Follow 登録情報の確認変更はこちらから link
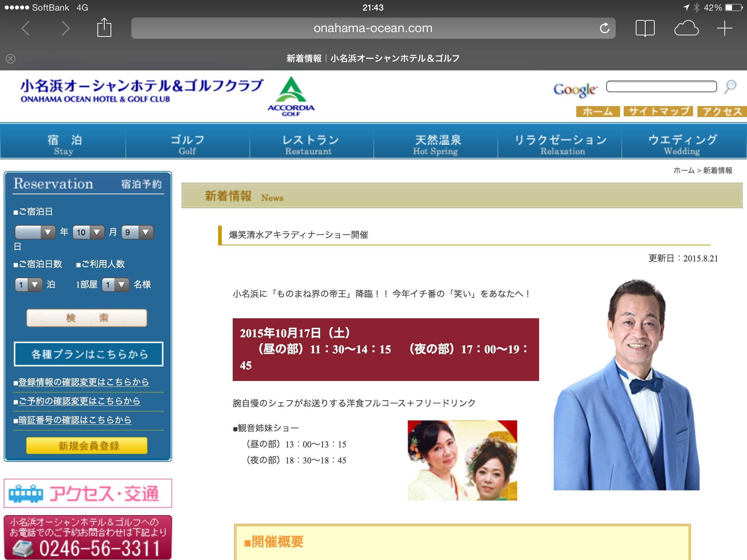This screenshot has height=560, width=747. point(84,382)
